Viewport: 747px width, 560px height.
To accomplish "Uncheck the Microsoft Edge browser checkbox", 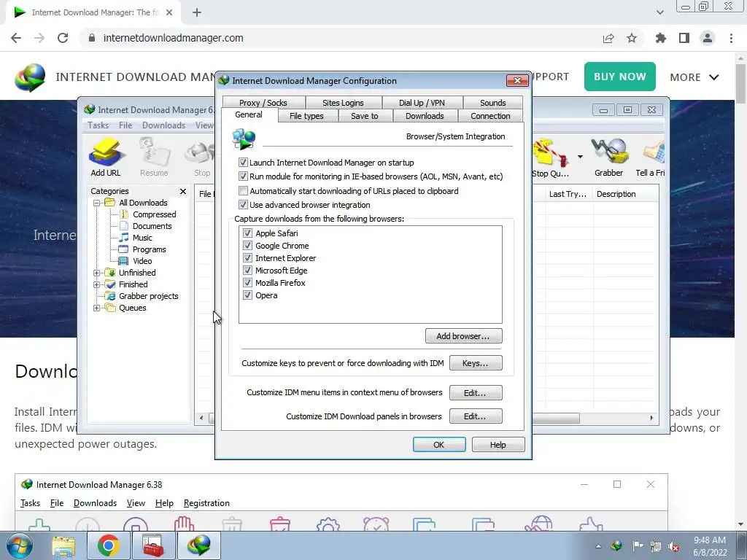I will coord(247,270).
